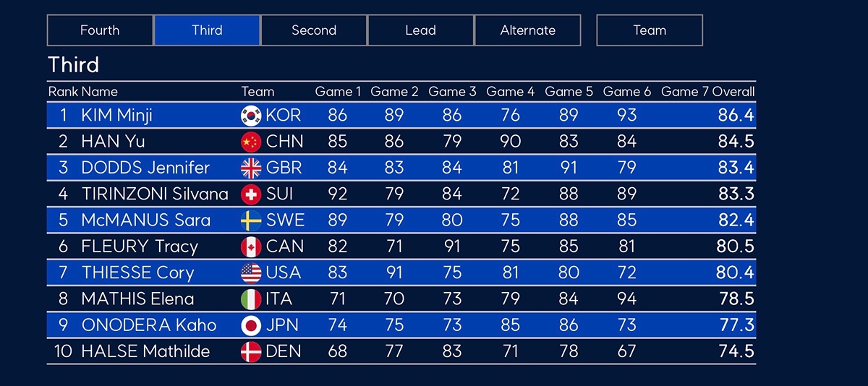The height and width of the screenshot is (386, 868).
Task: Open the Team statistics tab
Action: (x=649, y=30)
